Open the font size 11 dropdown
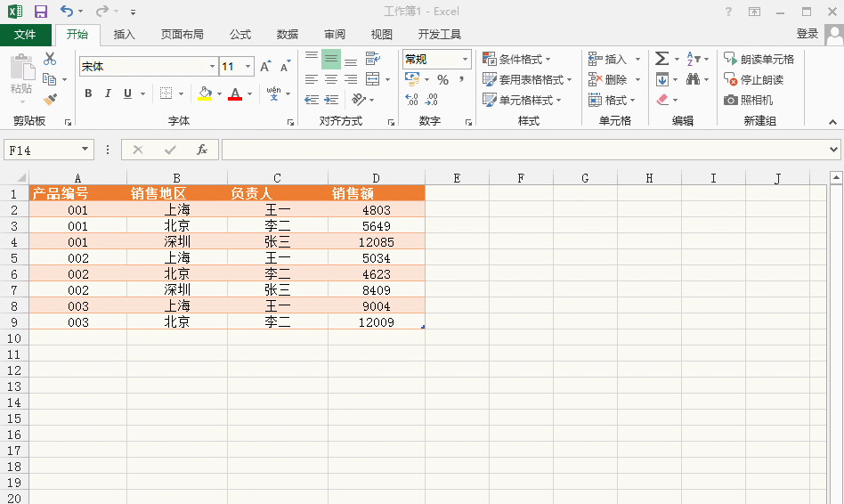Screen dimensions: 844x504 [248, 66]
